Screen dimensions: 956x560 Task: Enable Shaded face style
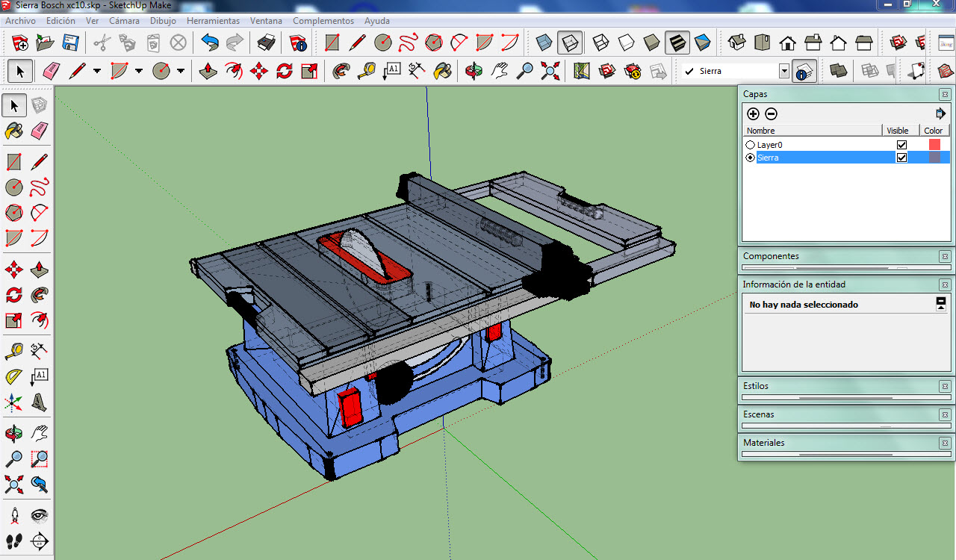pyautogui.click(x=652, y=43)
